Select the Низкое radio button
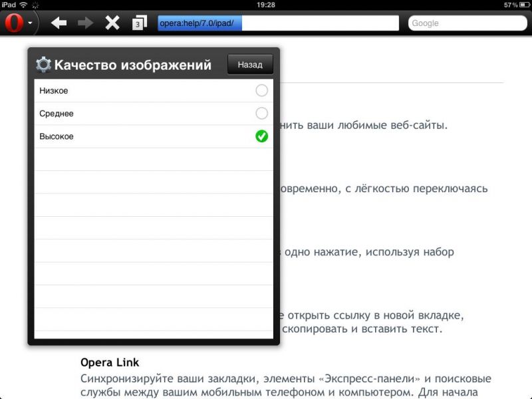The width and height of the screenshot is (532, 399). pyautogui.click(x=261, y=90)
